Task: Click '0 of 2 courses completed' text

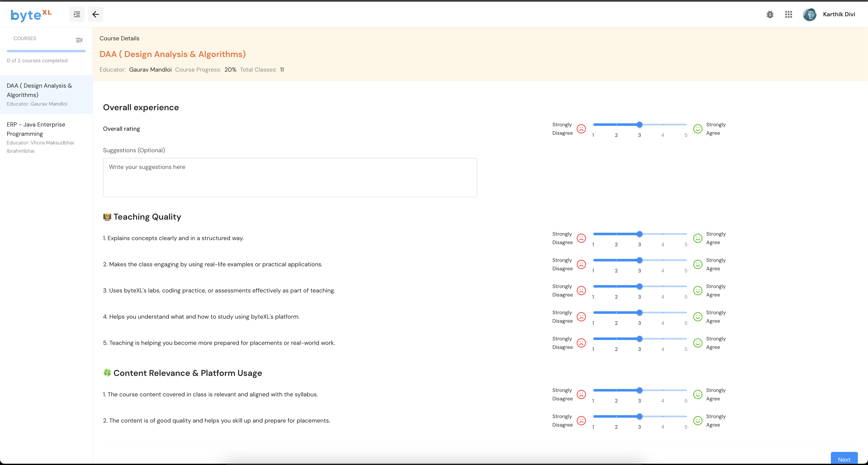Action: click(37, 61)
